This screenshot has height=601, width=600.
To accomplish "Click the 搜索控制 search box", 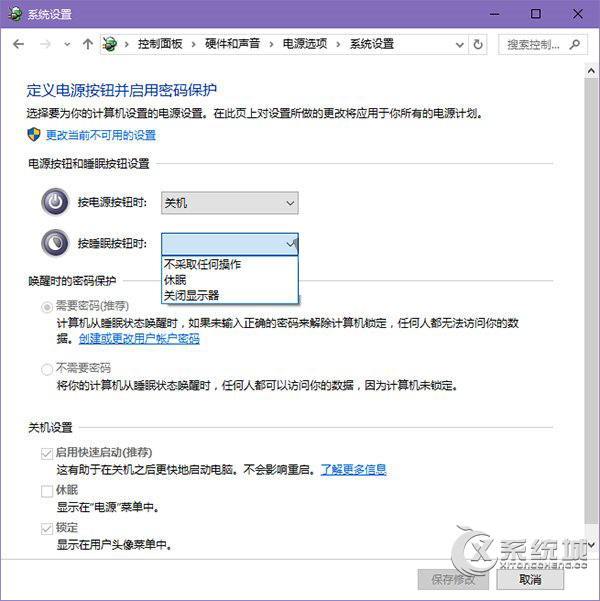I will pos(542,44).
